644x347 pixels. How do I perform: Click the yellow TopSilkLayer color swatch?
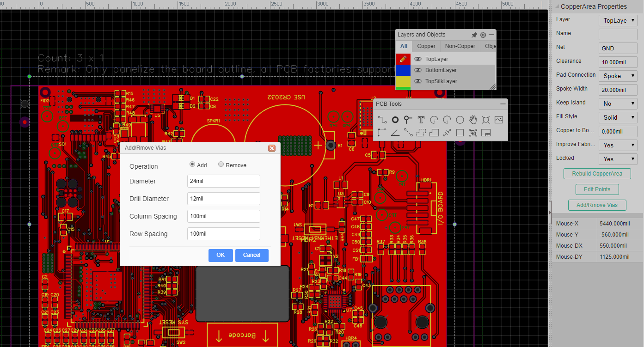(403, 81)
